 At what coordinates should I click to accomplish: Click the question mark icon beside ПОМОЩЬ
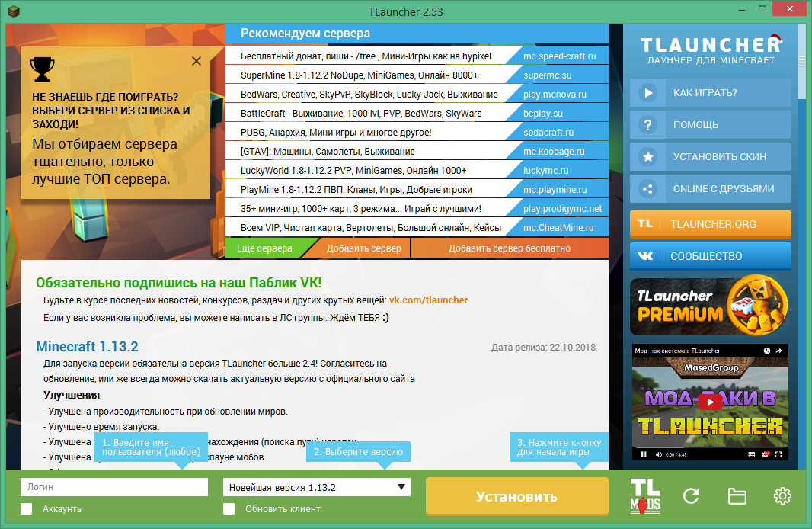tap(648, 124)
